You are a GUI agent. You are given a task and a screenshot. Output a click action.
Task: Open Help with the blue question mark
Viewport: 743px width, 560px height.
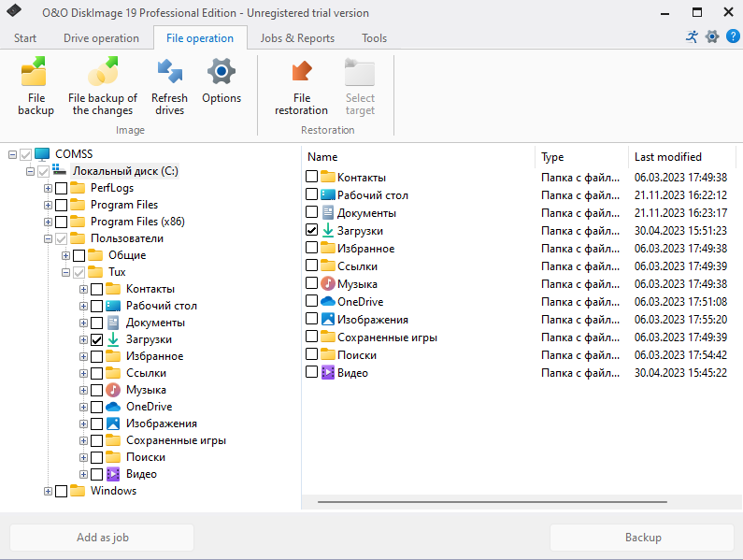tap(733, 36)
